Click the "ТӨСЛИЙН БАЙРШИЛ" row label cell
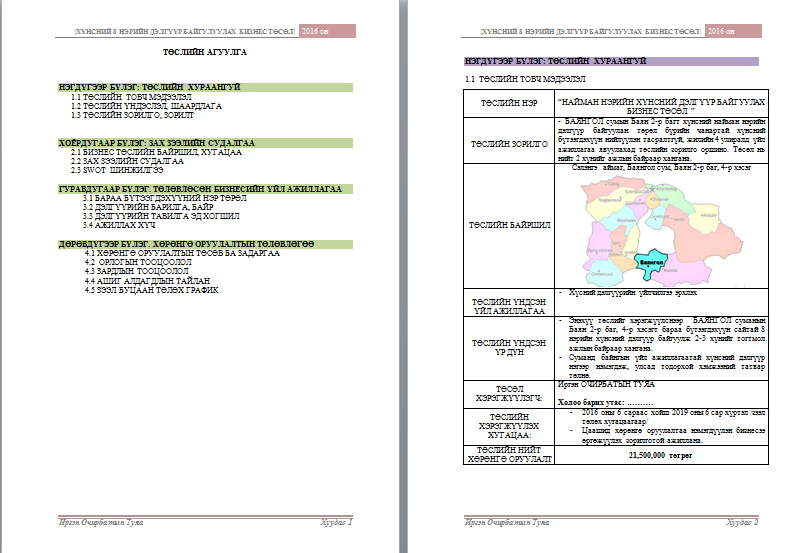This screenshot has height=553, width=805. (506, 226)
